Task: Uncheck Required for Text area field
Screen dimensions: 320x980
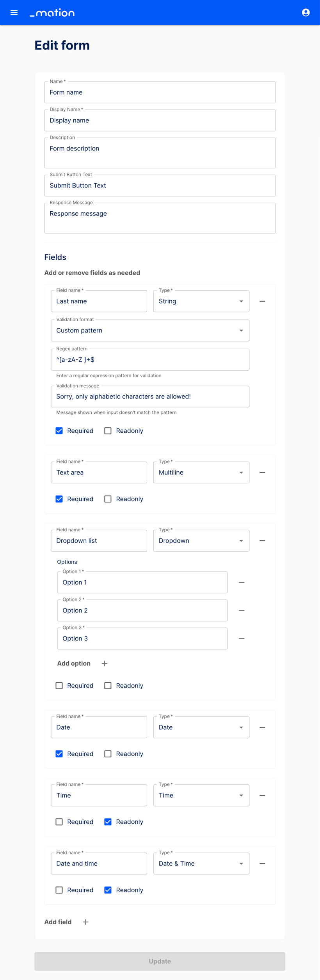Action: 59,499
